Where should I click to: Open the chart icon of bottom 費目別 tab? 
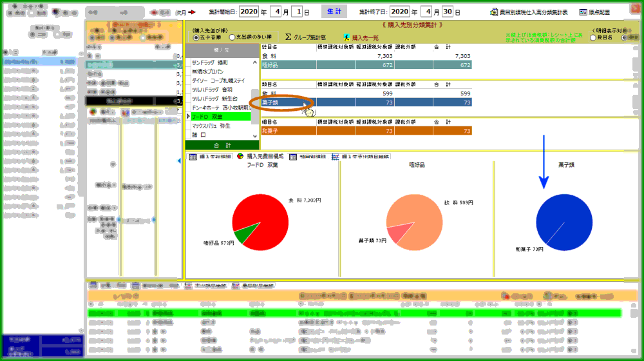point(236,286)
